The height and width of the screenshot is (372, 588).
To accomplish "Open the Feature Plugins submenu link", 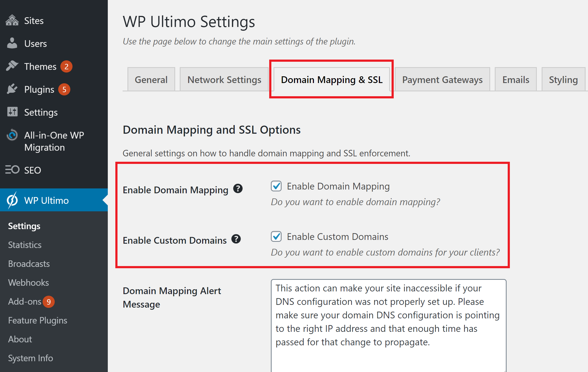I will click(37, 320).
